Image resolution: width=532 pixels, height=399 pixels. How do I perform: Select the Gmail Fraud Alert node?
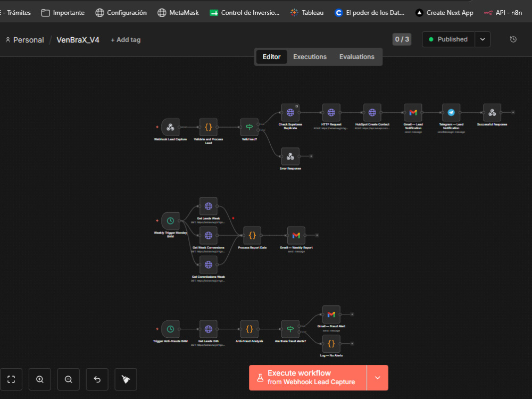pos(331,314)
